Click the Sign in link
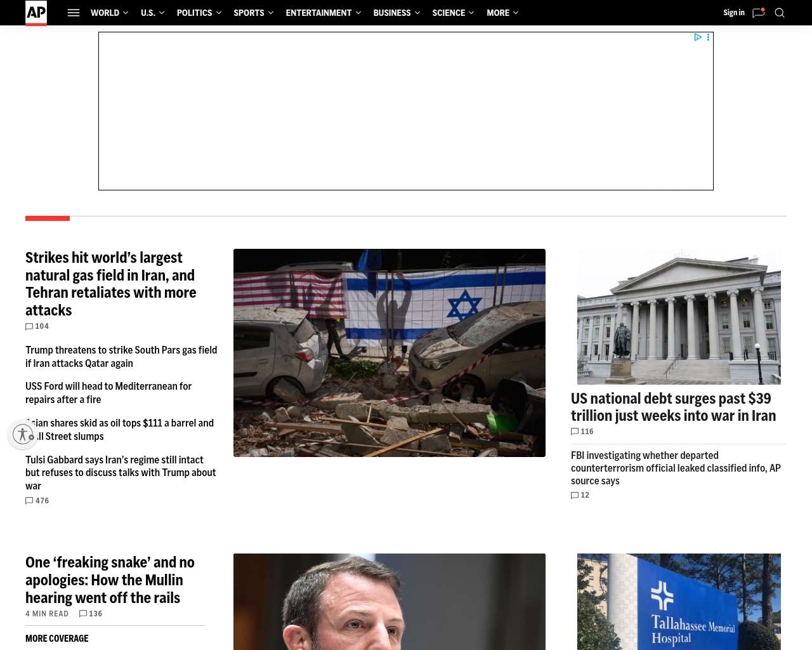 click(733, 13)
